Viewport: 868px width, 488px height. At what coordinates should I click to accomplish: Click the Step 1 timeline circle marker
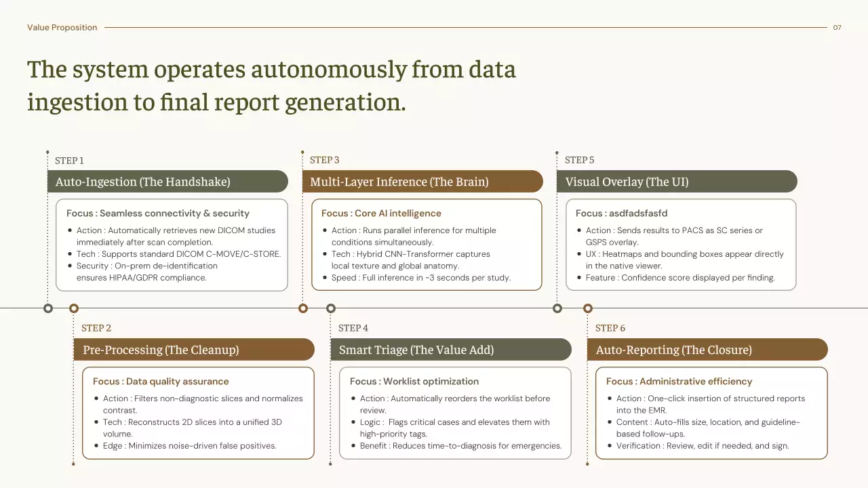pyautogui.click(x=47, y=308)
